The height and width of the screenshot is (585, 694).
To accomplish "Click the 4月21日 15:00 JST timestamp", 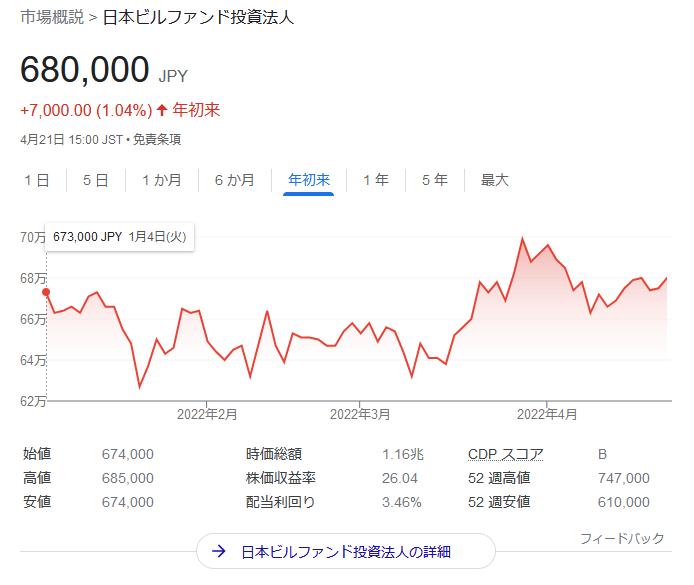I will pos(71,140).
